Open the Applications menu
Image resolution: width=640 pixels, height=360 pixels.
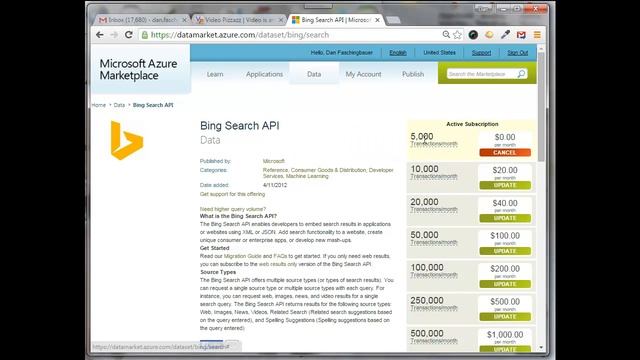click(264, 74)
